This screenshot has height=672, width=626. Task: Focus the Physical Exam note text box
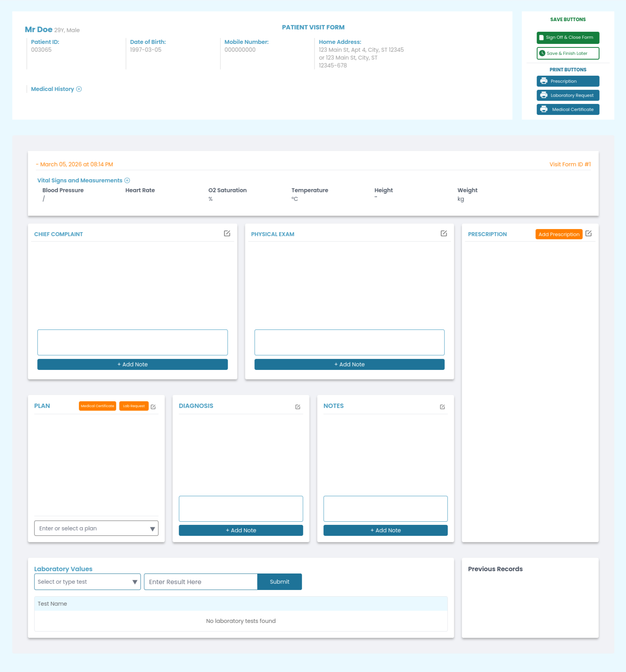pyautogui.click(x=350, y=342)
